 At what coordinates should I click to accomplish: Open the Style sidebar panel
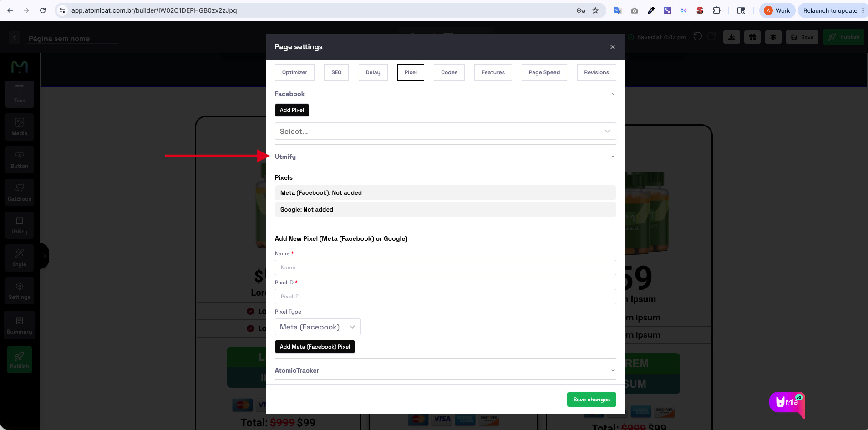click(x=20, y=258)
